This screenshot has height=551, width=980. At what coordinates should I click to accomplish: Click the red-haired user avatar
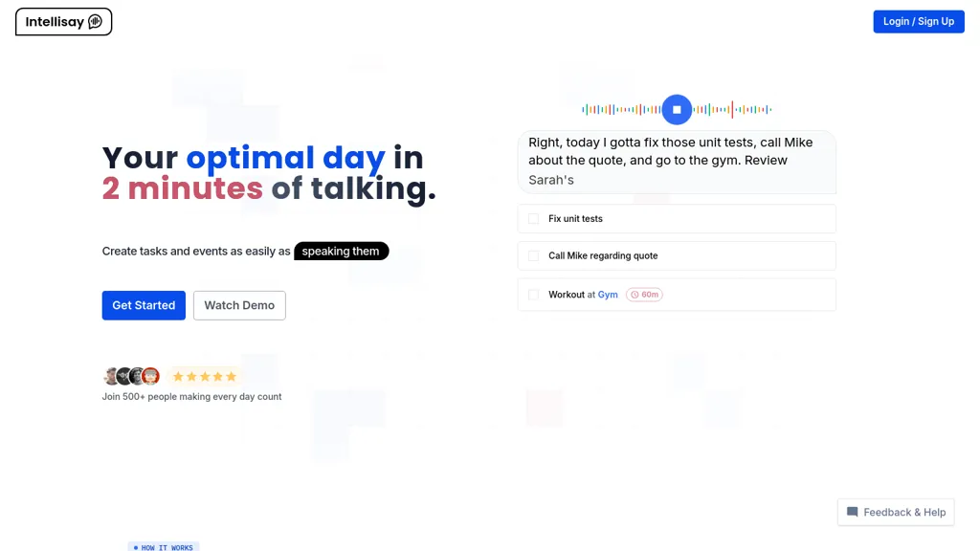(x=150, y=376)
